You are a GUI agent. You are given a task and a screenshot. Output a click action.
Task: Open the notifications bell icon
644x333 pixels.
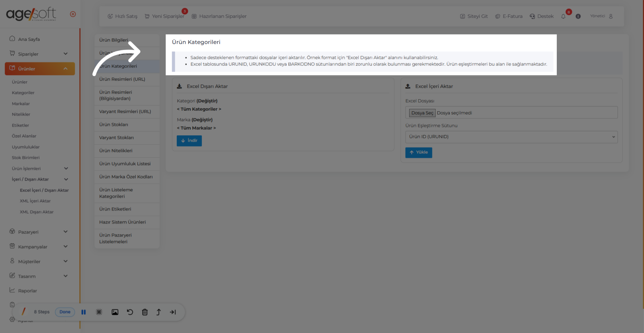coord(563,16)
